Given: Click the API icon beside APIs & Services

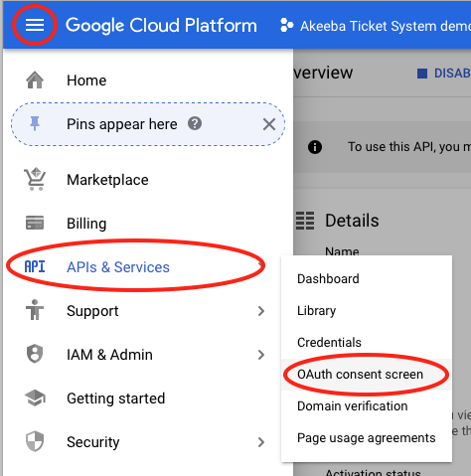Looking at the screenshot, I should pos(35,266).
